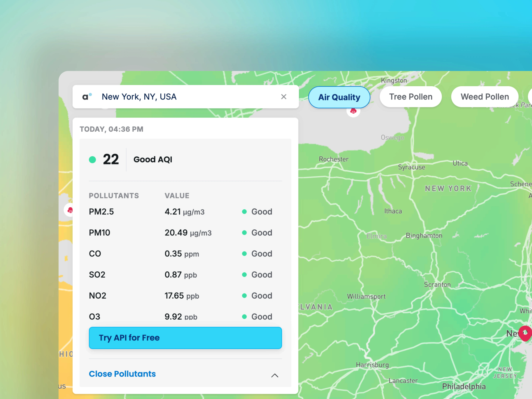Click the green AQI status dot beside 22

92,160
